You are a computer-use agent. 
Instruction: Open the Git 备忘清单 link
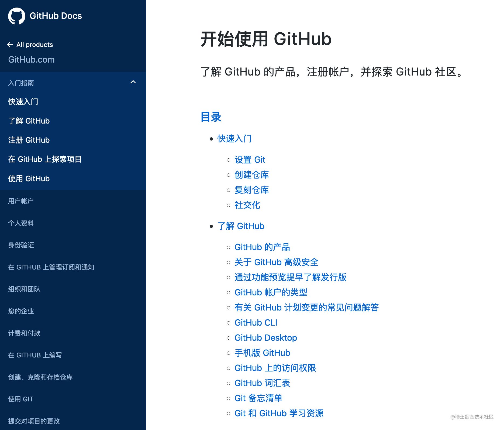(258, 398)
